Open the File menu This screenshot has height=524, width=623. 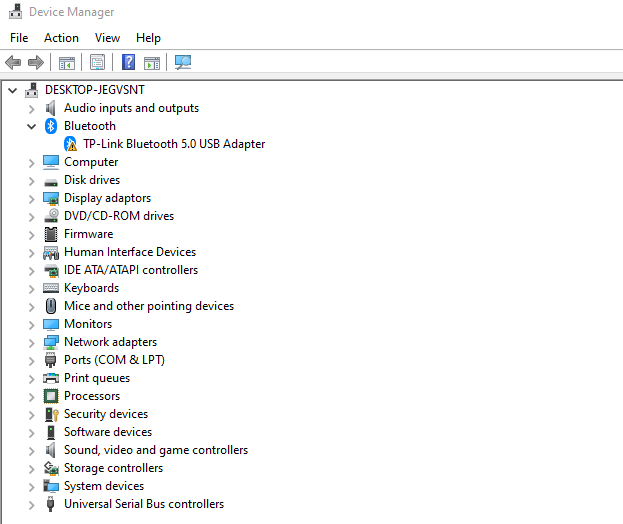19,38
